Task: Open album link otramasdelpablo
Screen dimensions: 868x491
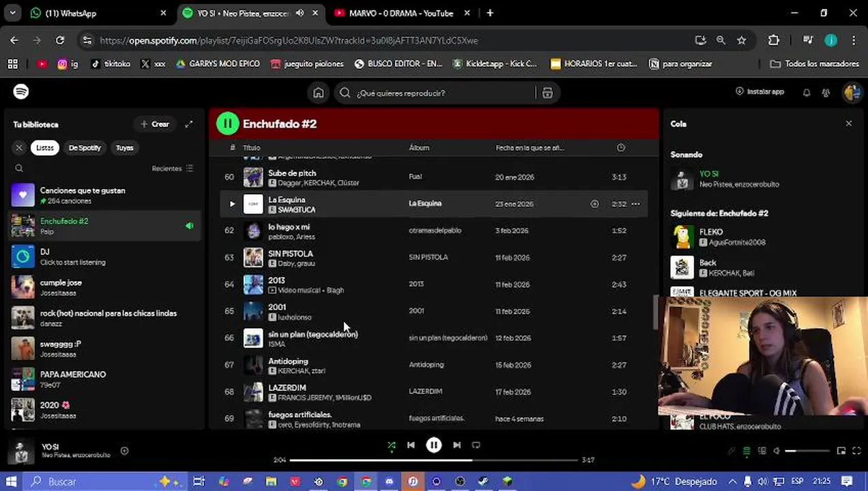Action: [435, 230]
